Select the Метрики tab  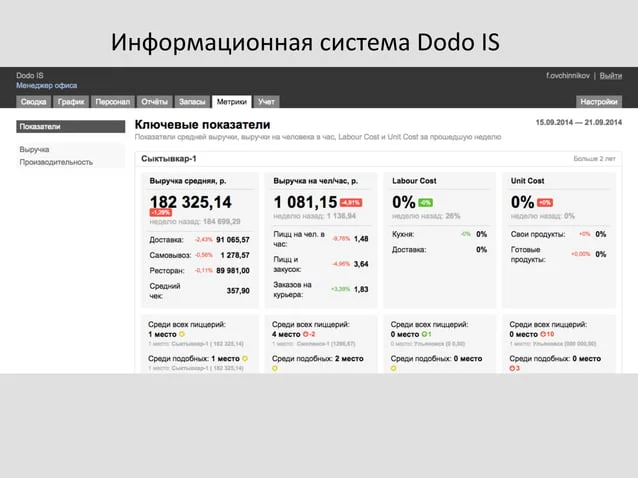click(x=232, y=102)
